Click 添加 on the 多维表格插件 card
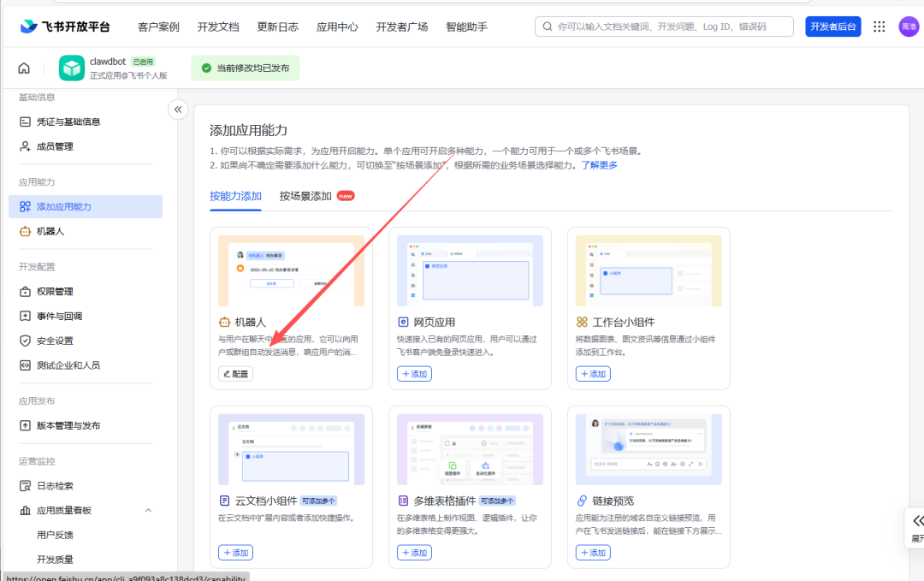The image size is (924, 581). 414,553
